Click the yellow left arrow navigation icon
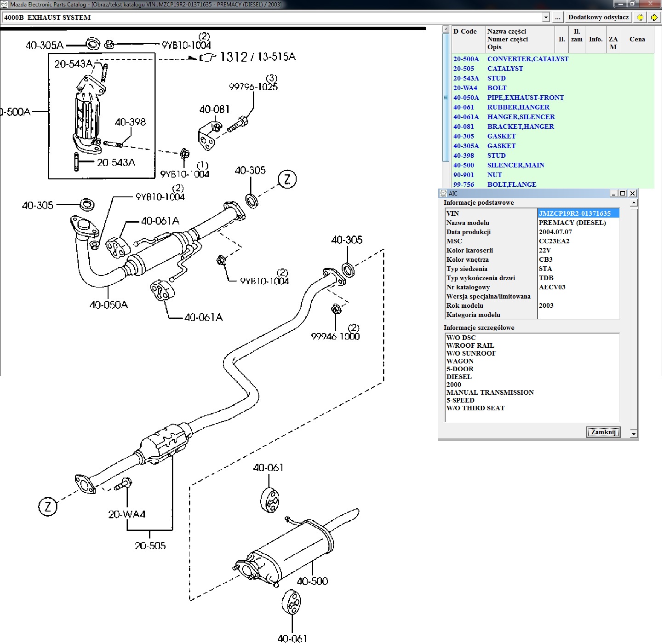 640,17
